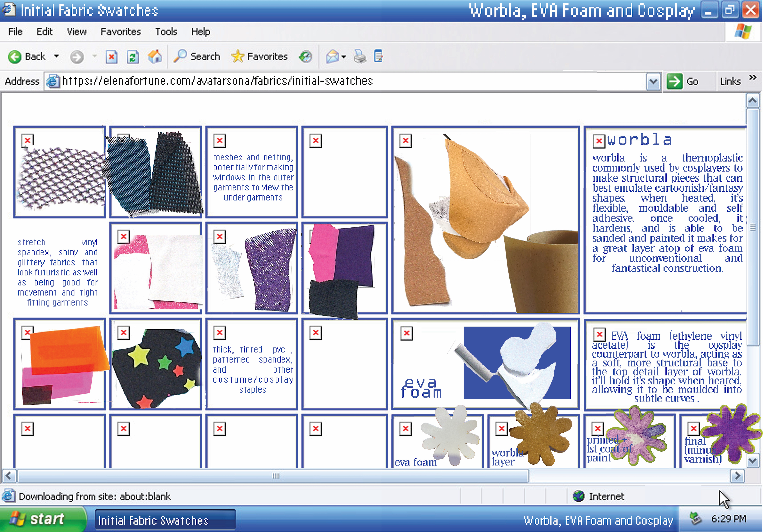Open the Back button history dropdown
Image resolution: width=763 pixels, height=532 pixels.
[x=56, y=56]
